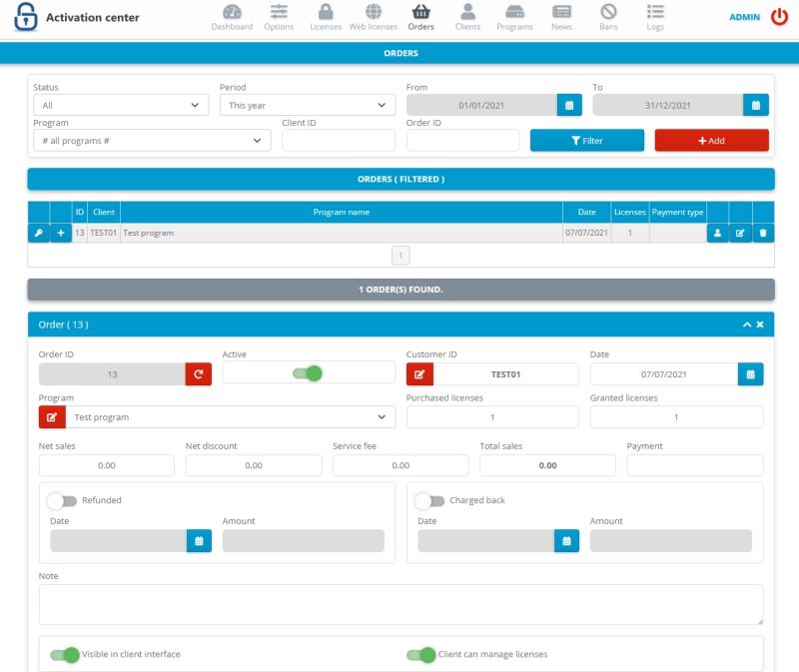Navigate to Web licenses
Image resolution: width=799 pixels, height=672 pixels.
pos(373,17)
